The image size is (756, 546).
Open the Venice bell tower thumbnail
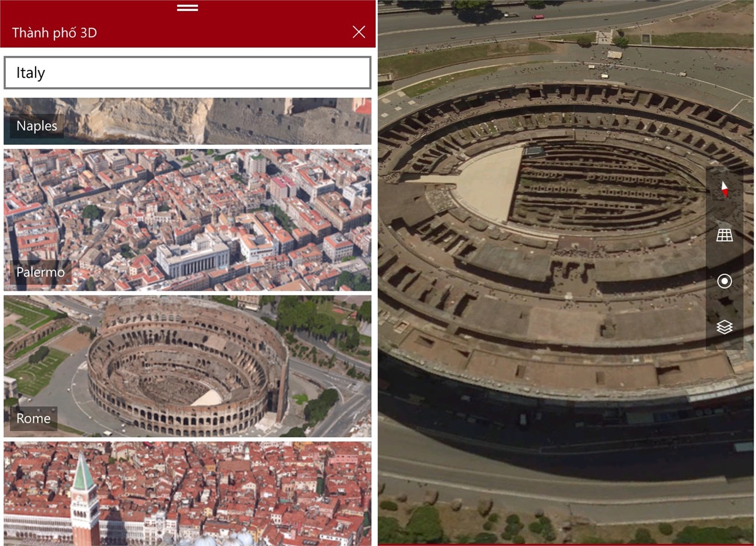(187, 494)
